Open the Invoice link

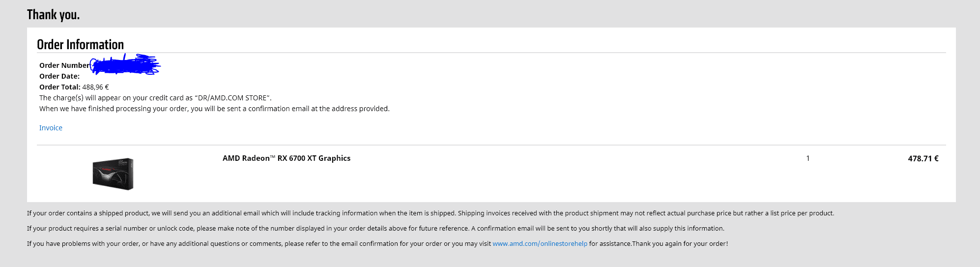click(51, 128)
